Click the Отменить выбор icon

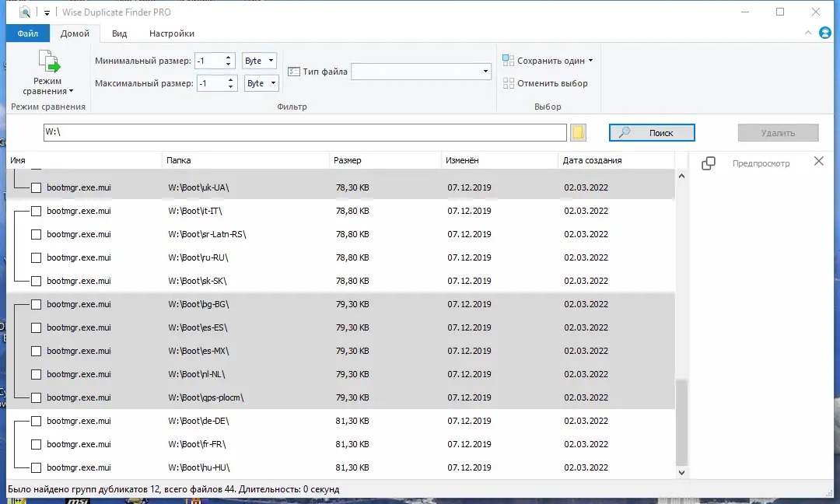(x=508, y=83)
